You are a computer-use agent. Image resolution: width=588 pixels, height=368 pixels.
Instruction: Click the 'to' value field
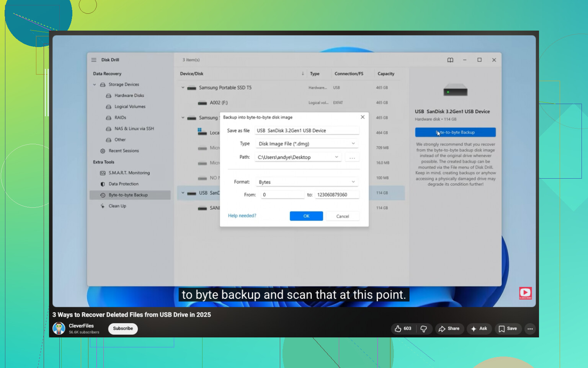tap(337, 195)
